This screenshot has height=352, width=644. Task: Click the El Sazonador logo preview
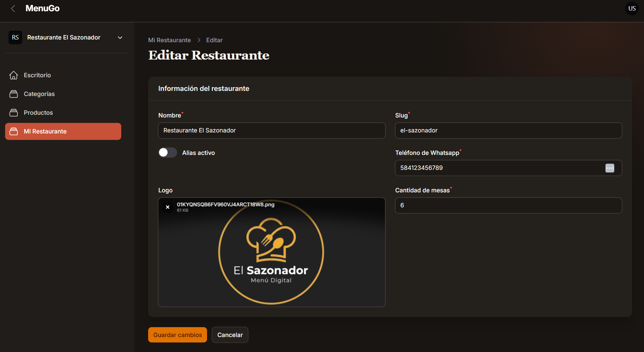click(271, 252)
